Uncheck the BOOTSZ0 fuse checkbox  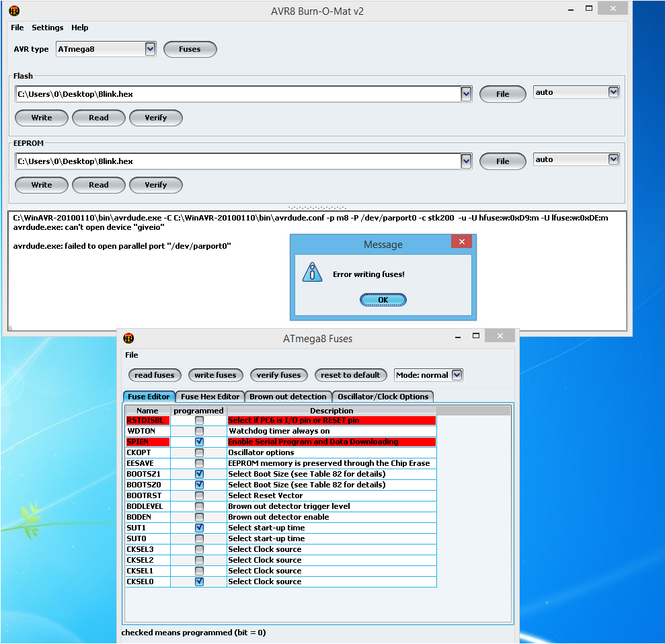(x=199, y=485)
